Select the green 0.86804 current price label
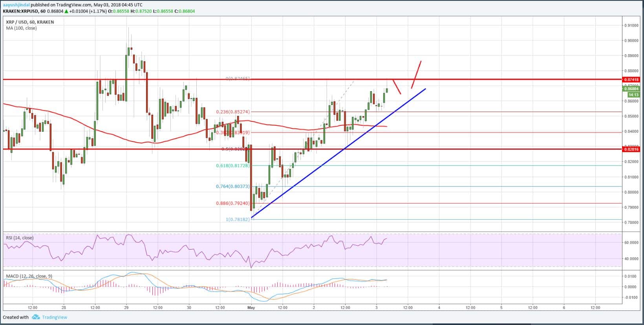Viewport: 644px width, 325px height. coord(631,89)
